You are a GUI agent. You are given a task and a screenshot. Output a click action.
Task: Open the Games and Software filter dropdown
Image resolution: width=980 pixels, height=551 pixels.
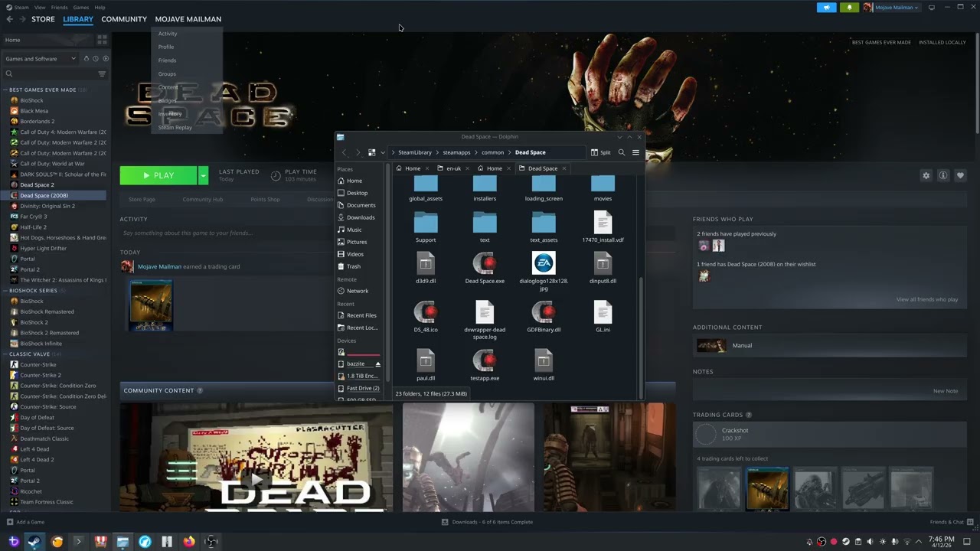pyautogui.click(x=41, y=58)
